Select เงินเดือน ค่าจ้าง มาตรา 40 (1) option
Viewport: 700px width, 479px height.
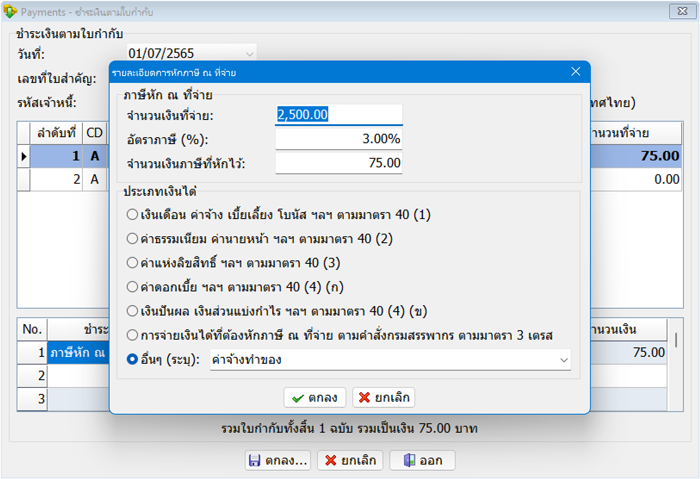(133, 214)
